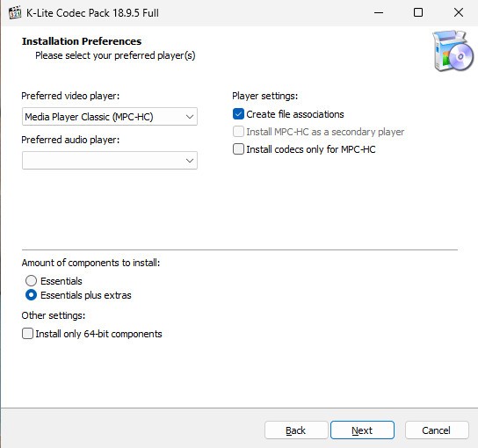
Task: Maximize the K-Lite installer window
Action: [x=418, y=12]
